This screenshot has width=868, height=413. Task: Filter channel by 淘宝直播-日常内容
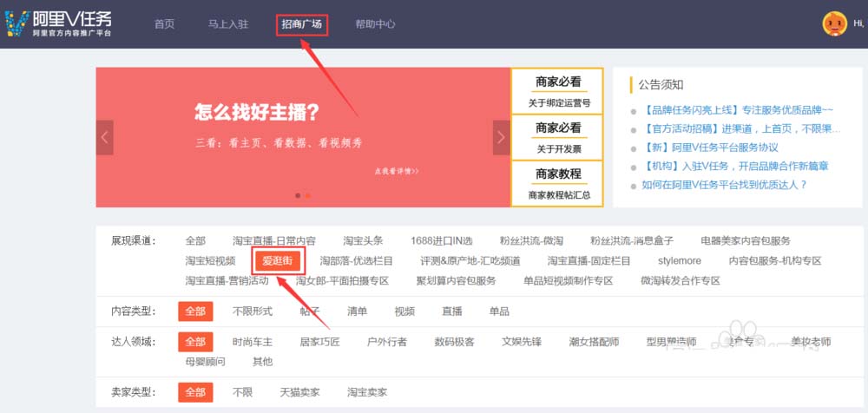[x=274, y=241]
